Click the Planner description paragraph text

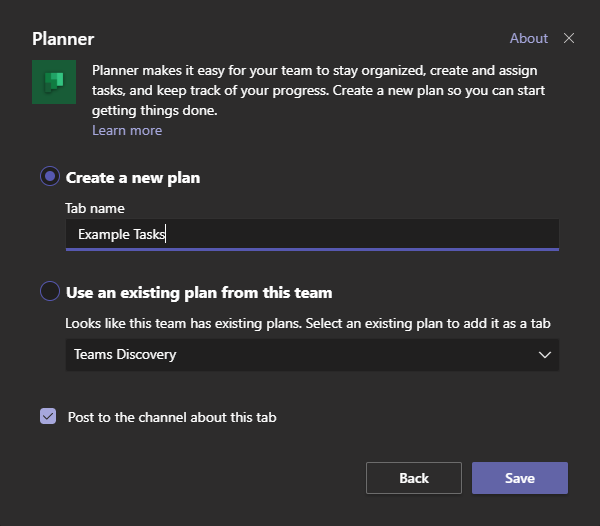click(x=318, y=90)
